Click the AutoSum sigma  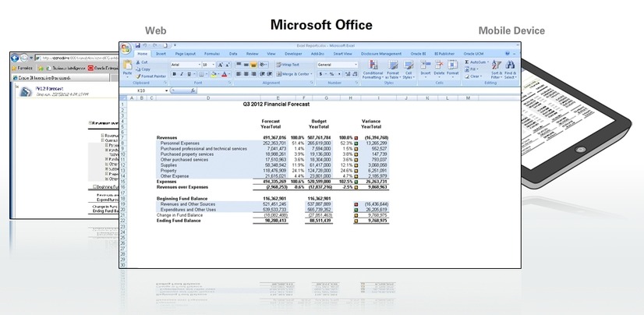pos(467,62)
